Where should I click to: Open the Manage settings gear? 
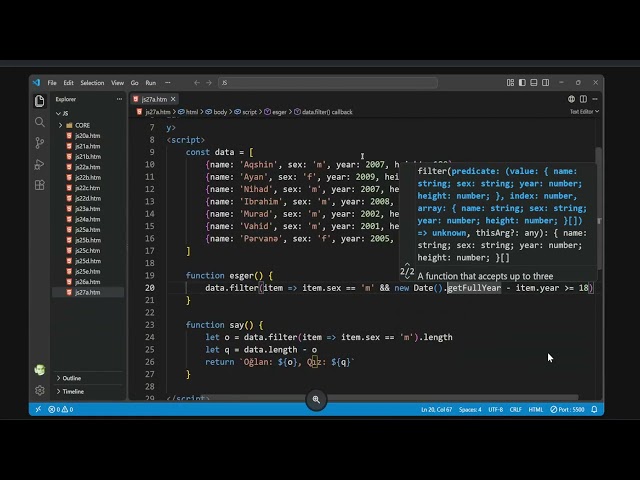click(x=40, y=391)
